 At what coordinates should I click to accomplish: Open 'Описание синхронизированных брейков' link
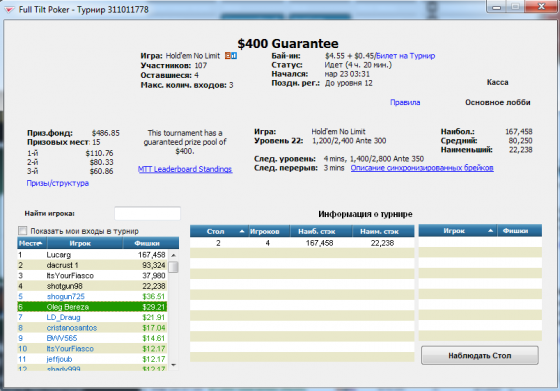pos(422,168)
